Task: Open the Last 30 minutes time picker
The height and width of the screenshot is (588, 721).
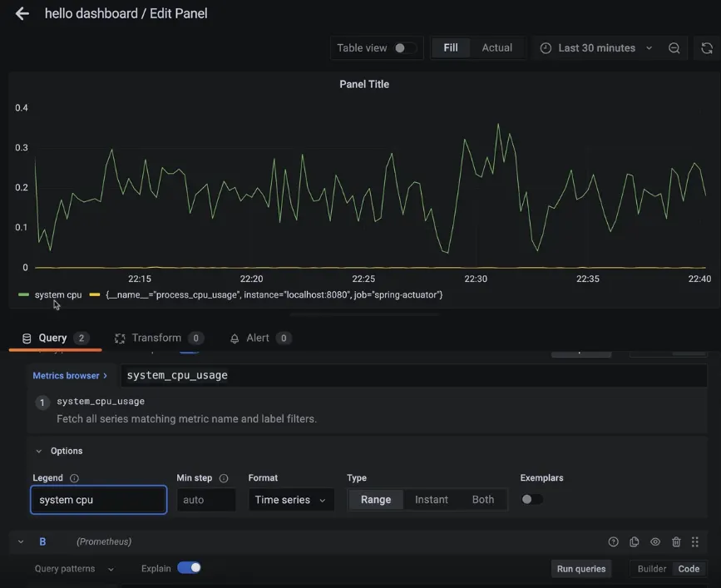Action: 596,48
